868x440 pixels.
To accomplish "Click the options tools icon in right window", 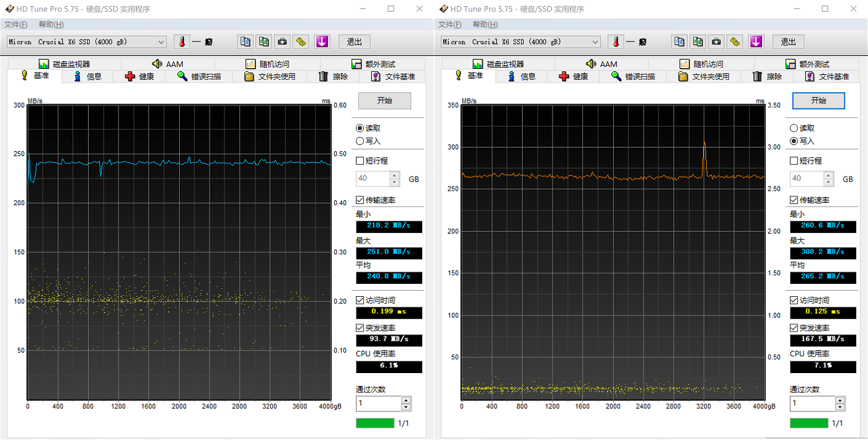I will pyautogui.click(x=735, y=42).
